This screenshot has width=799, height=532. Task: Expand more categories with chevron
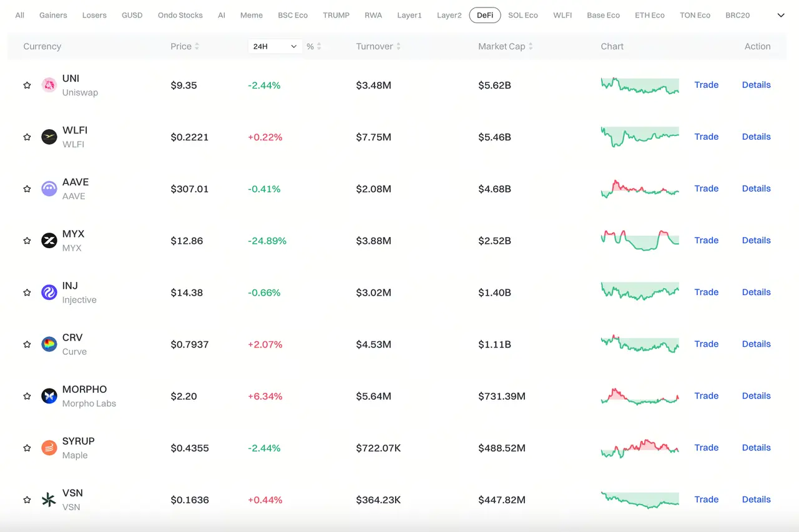tap(781, 15)
